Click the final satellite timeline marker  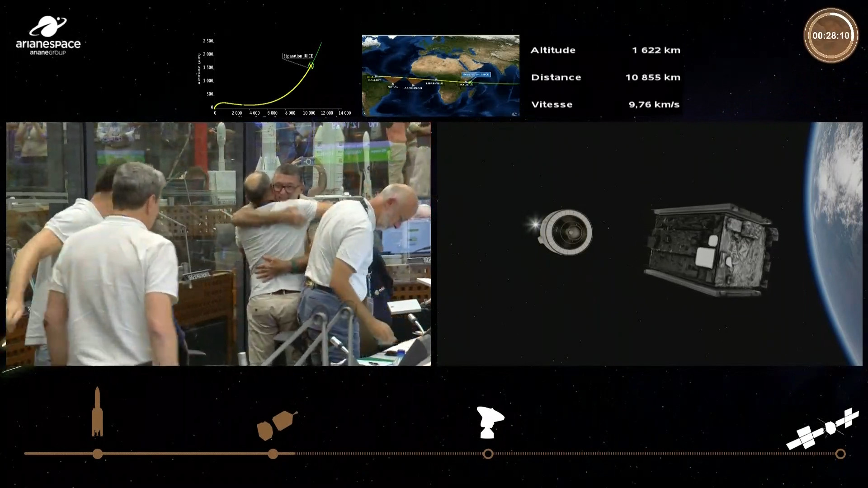(840, 454)
